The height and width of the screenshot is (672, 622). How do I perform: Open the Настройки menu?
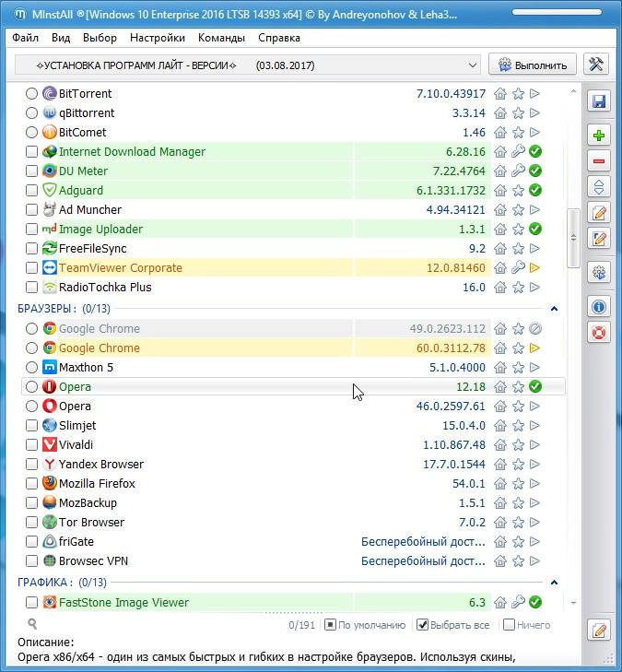(x=158, y=38)
